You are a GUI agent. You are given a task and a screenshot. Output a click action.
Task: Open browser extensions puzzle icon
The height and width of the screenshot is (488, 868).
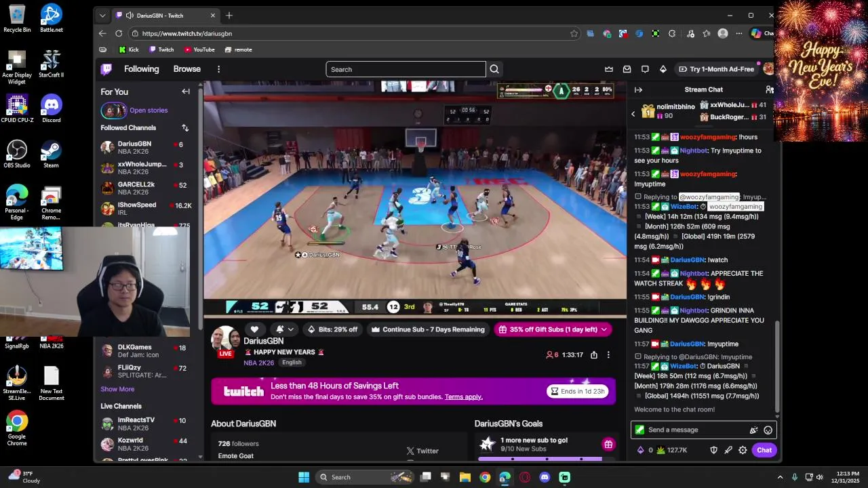[672, 33]
